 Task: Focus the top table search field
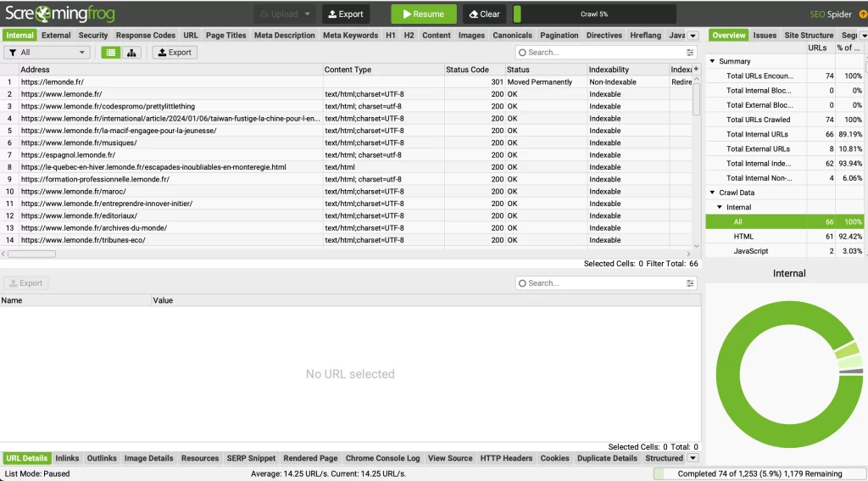[x=605, y=52]
